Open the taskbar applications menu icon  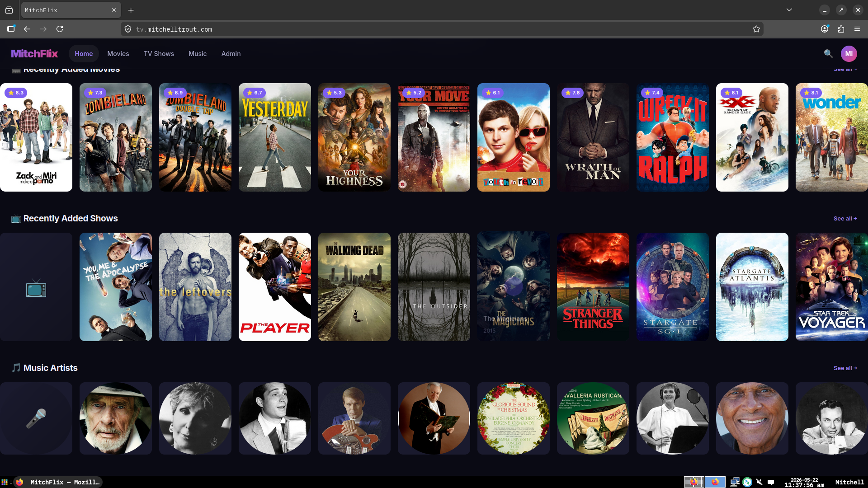click(x=5, y=482)
